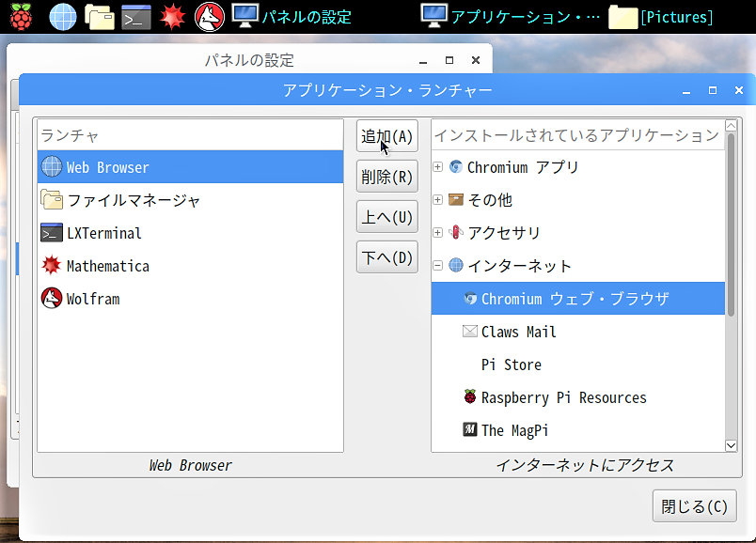The height and width of the screenshot is (543, 756).
Task: Expand the アクセサリ category
Action: (438, 233)
